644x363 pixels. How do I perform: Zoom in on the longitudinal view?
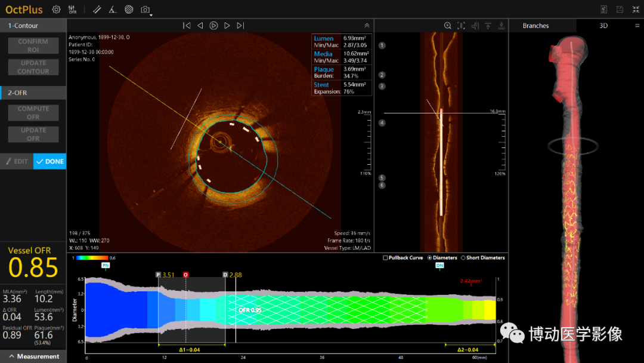pos(447,26)
